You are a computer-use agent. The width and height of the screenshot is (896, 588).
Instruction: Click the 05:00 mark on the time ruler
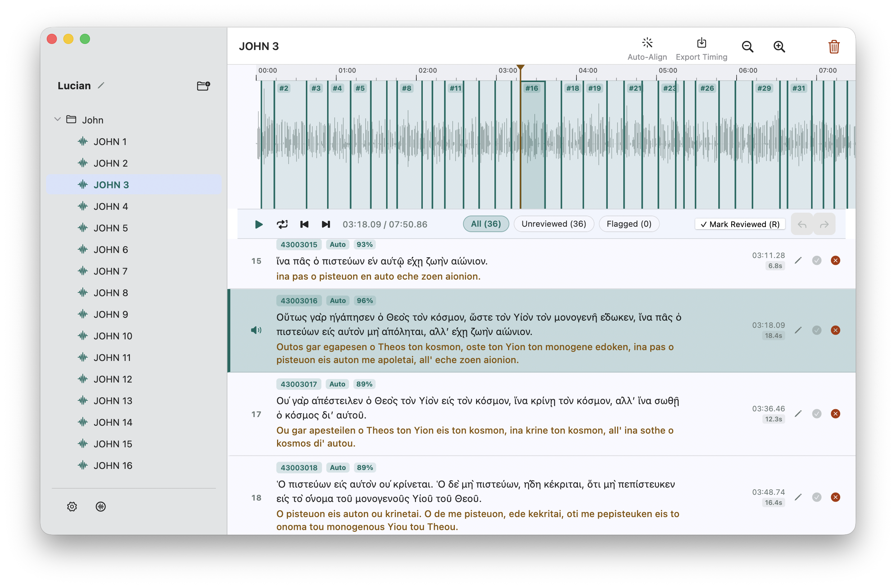point(668,71)
